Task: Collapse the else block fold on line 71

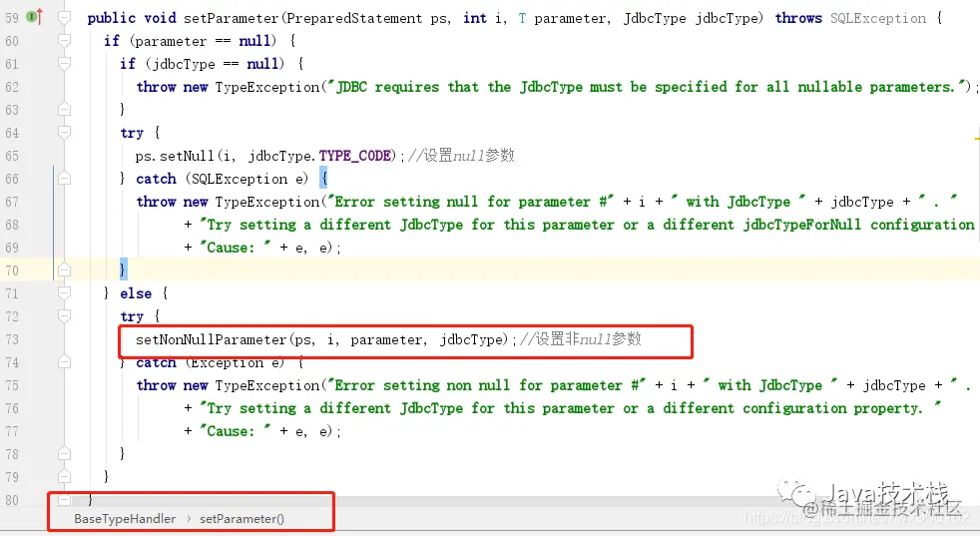Action: (x=64, y=292)
